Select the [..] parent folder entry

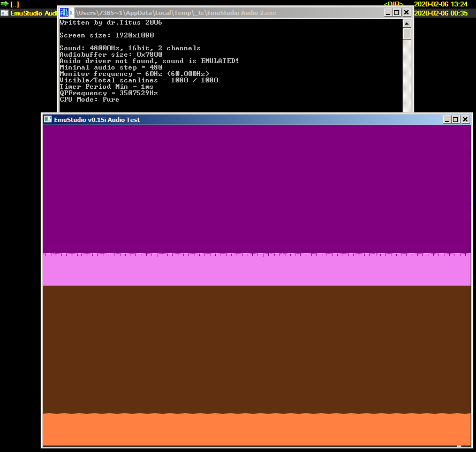tap(14, 4)
